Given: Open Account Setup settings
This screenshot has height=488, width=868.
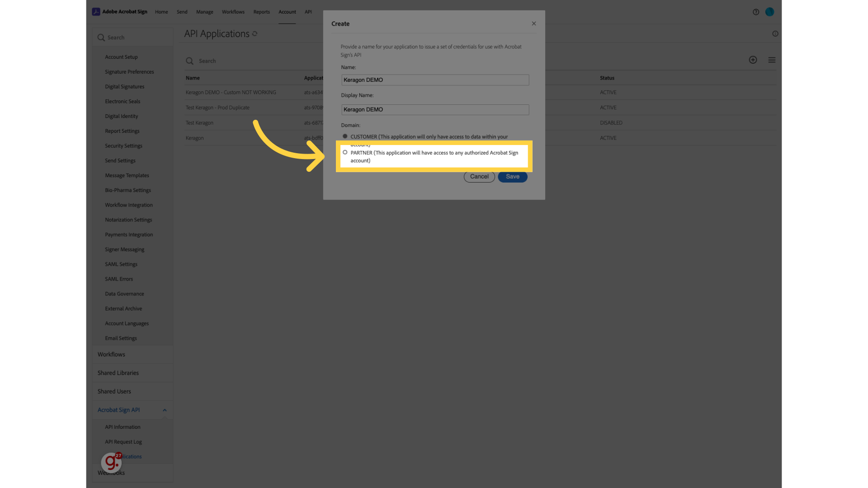Looking at the screenshot, I should [122, 57].
